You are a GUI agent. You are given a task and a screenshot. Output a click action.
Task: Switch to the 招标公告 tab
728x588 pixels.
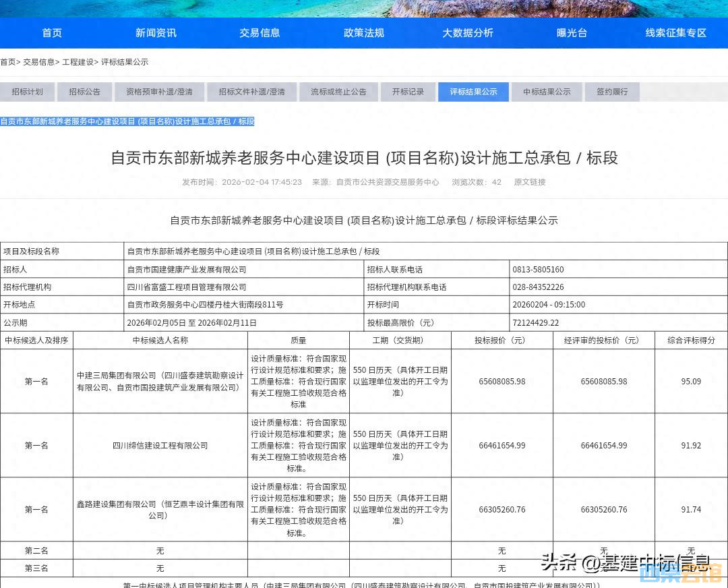pyautogui.click(x=85, y=92)
